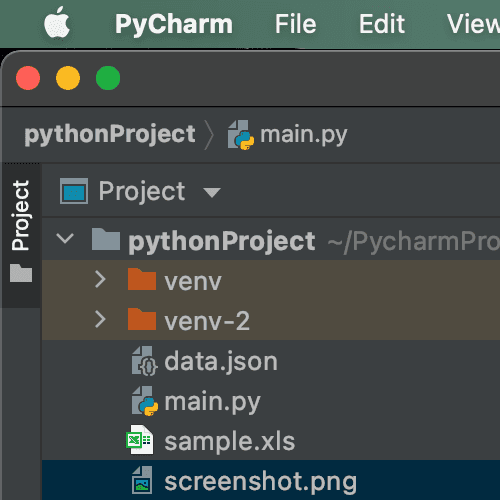Click the folder icon in left tool stripe

[21, 273]
